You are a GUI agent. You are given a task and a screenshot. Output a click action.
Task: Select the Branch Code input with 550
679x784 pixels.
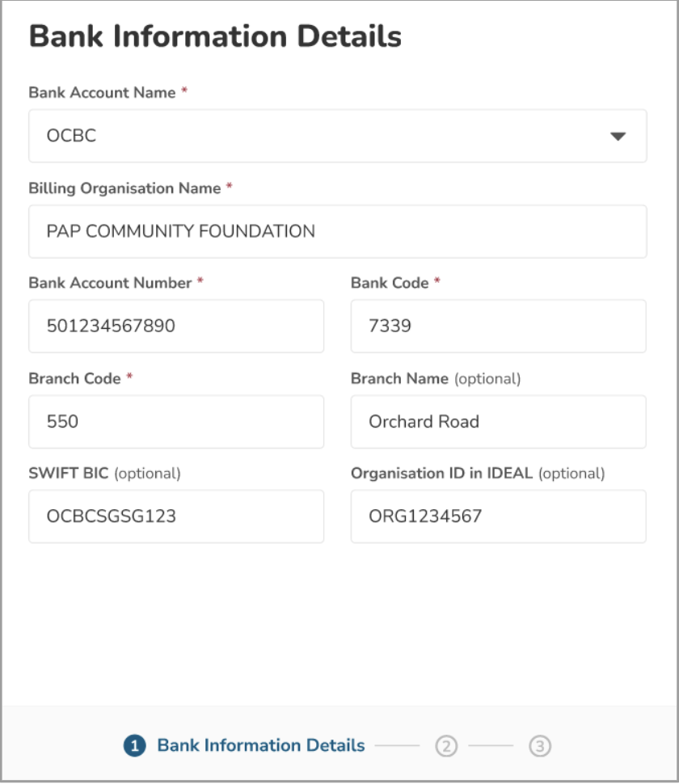(176, 422)
